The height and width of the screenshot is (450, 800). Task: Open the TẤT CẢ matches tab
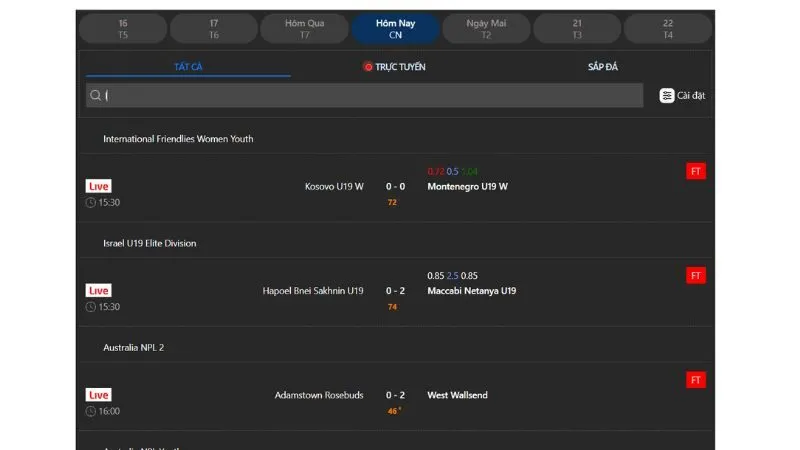point(188,67)
